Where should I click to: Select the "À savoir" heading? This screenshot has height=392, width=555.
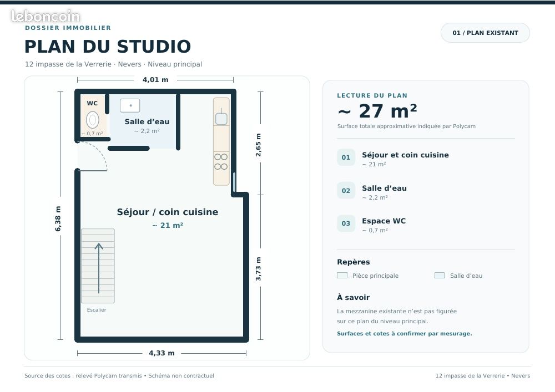click(353, 297)
